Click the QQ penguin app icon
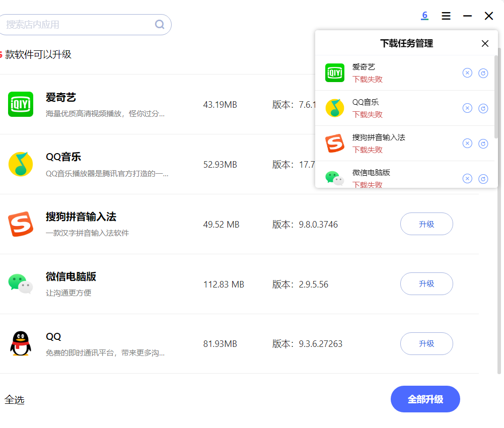The width and height of the screenshot is (504, 428). (x=21, y=343)
